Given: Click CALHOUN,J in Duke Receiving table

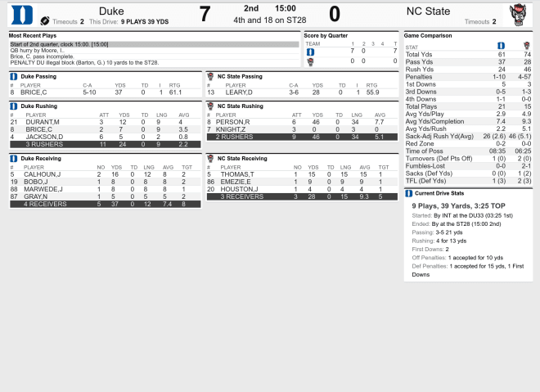Looking at the screenshot, I should (x=42, y=174).
